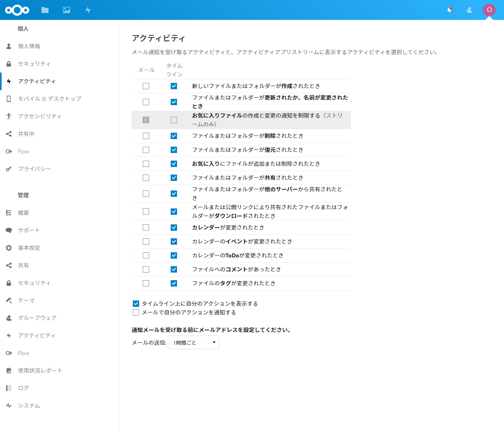
Task: Enable timeline for お気に入りファイル restriction row
Action: click(x=174, y=120)
